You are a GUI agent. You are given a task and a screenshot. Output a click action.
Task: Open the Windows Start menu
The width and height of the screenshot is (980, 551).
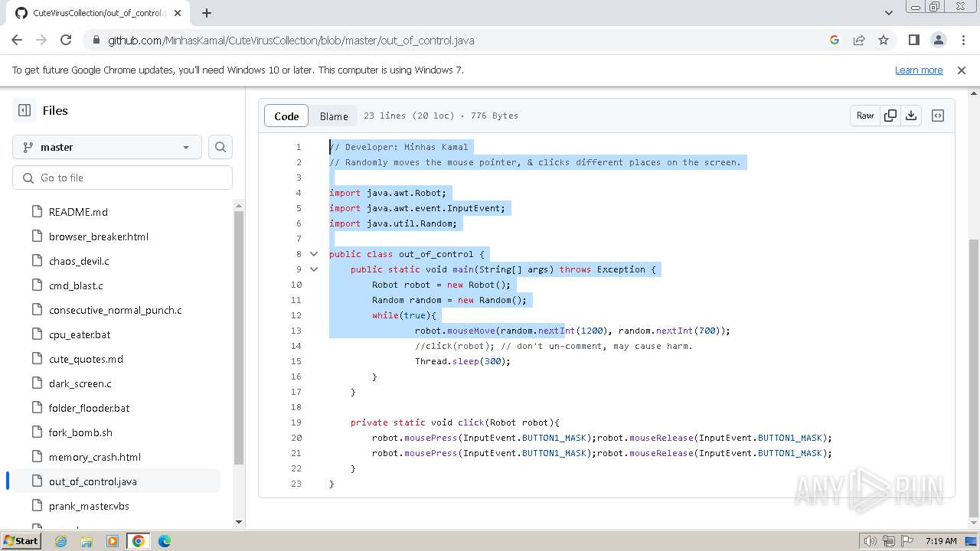tap(21, 541)
